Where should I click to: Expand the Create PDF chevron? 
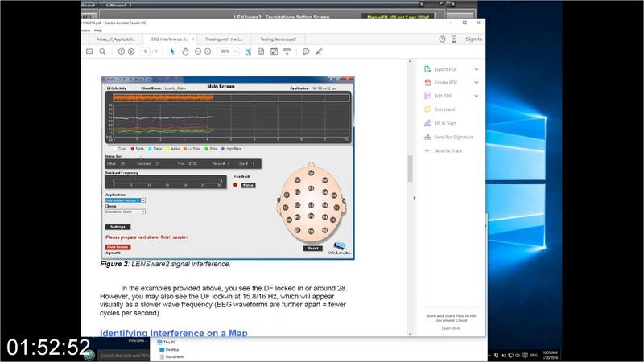click(x=477, y=83)
